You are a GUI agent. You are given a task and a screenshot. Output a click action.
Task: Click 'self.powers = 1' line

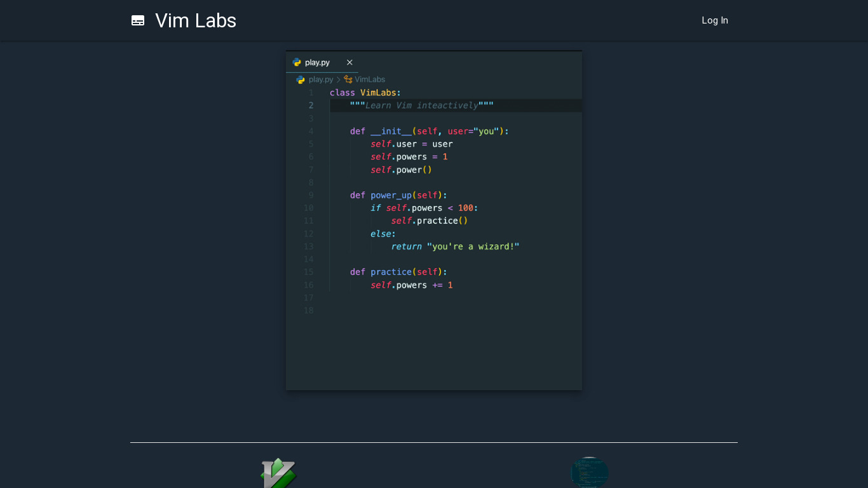pyautogui.click(x=409, y=157)
